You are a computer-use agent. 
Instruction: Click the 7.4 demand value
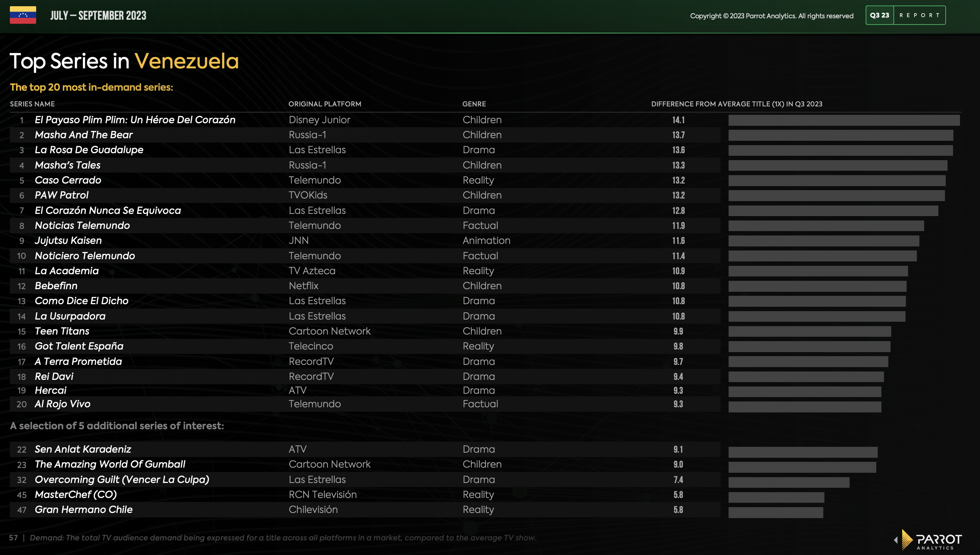(x=678, y=480)
